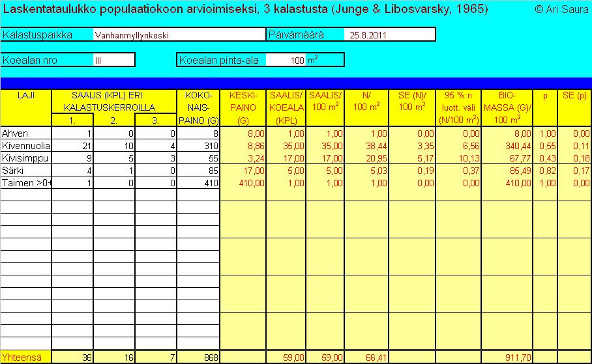The height and width of the screenshot is (364, 592).
Task: Select the 95 %:n luott. väli header
Action: [458, 107]
